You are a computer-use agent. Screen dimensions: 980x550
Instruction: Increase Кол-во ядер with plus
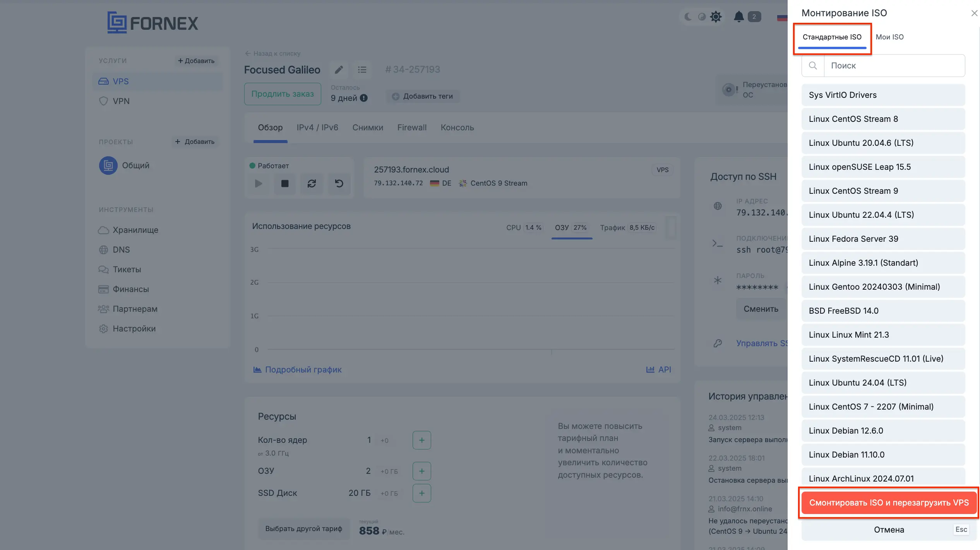[422, 441]
